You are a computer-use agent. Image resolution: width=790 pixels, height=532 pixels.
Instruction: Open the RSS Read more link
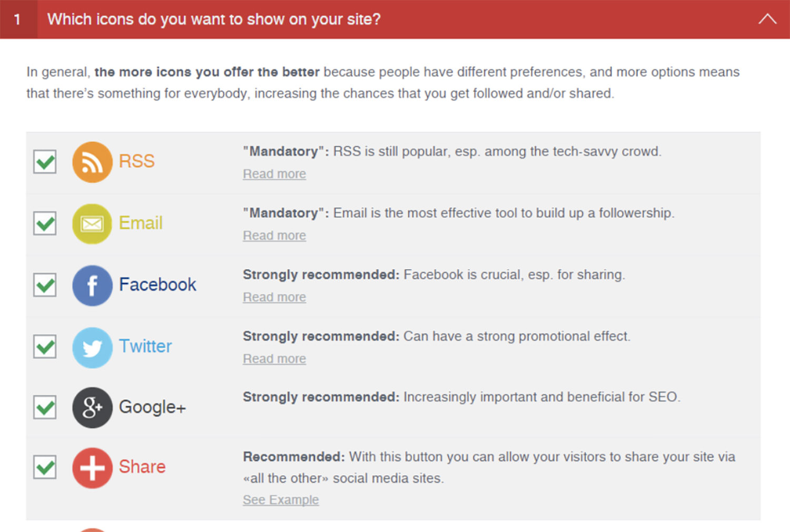[274, 174]
